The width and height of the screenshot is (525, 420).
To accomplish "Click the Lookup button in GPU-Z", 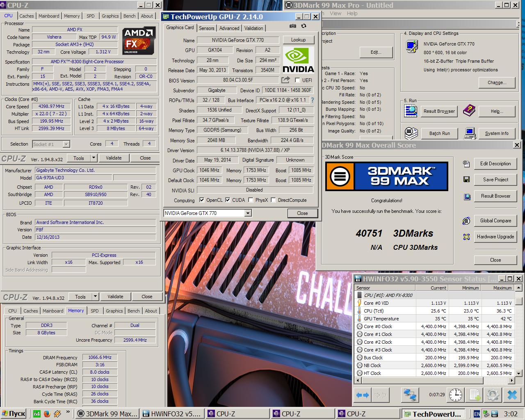I will [x=298, y=40].
